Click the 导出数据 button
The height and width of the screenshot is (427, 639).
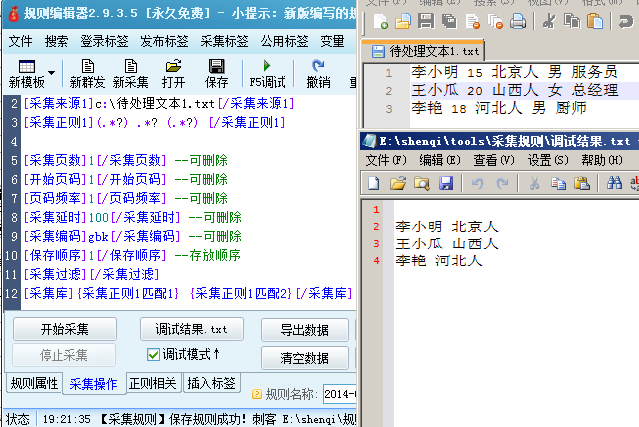click(305, 330)
